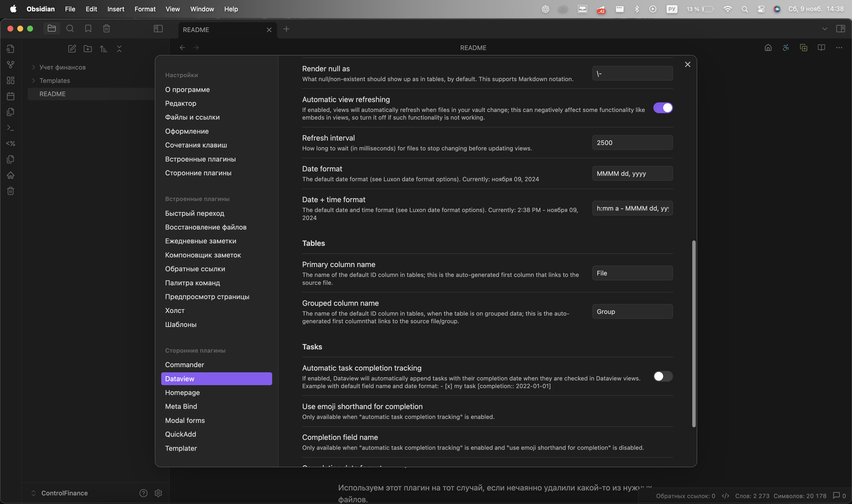
Task: Open Сочетания клавиш settings section
Action: (x=196, y=145)
